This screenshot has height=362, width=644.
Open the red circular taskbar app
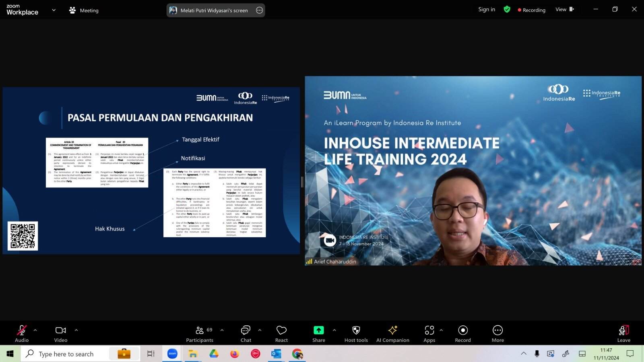click(256, 354)
